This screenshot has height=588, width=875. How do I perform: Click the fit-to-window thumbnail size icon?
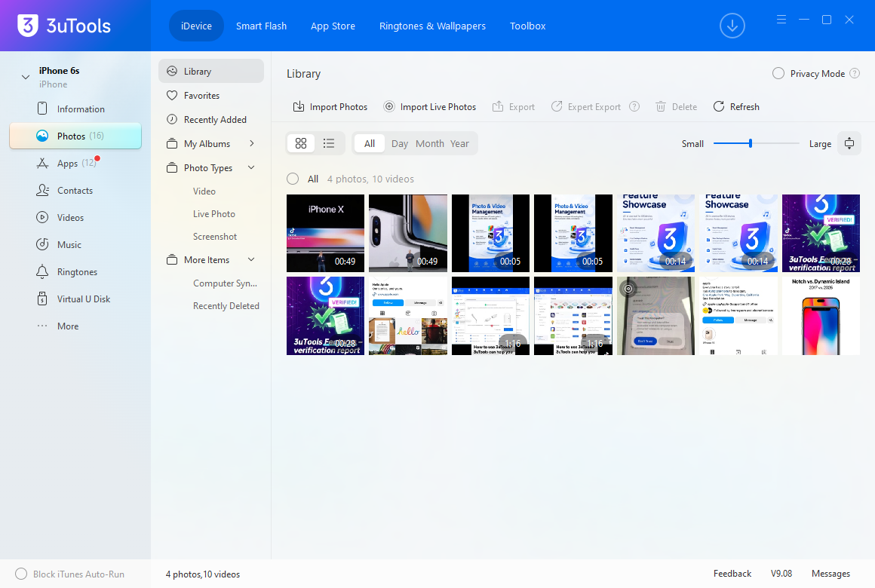tap(849, 143)
